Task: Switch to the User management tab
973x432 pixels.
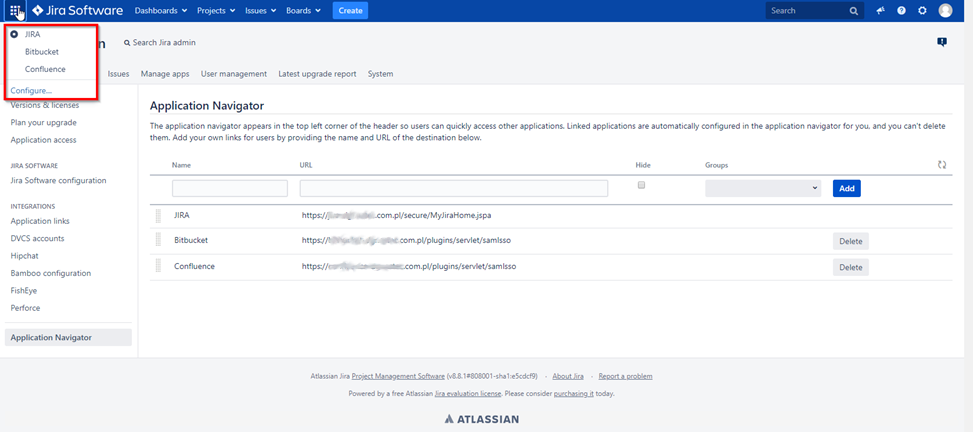Action: tap(233, 74)
